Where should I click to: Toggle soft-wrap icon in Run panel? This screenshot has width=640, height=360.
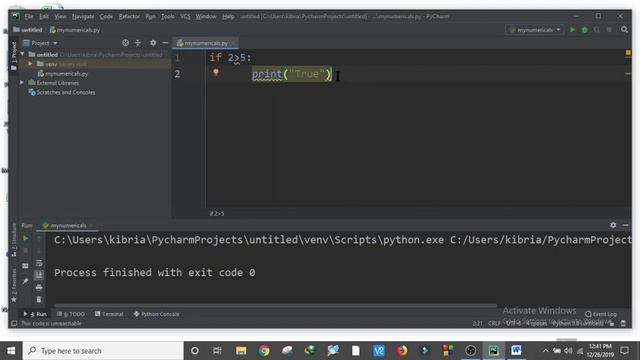point(39,263)
